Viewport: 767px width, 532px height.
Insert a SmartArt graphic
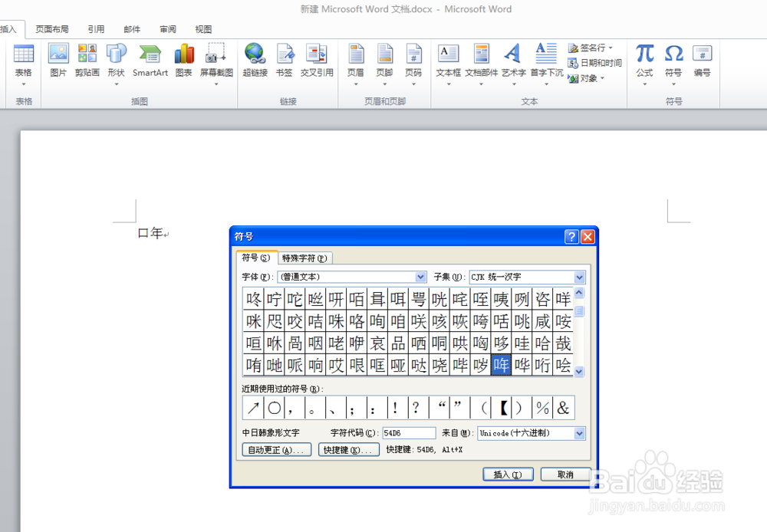tap(150, 61)
